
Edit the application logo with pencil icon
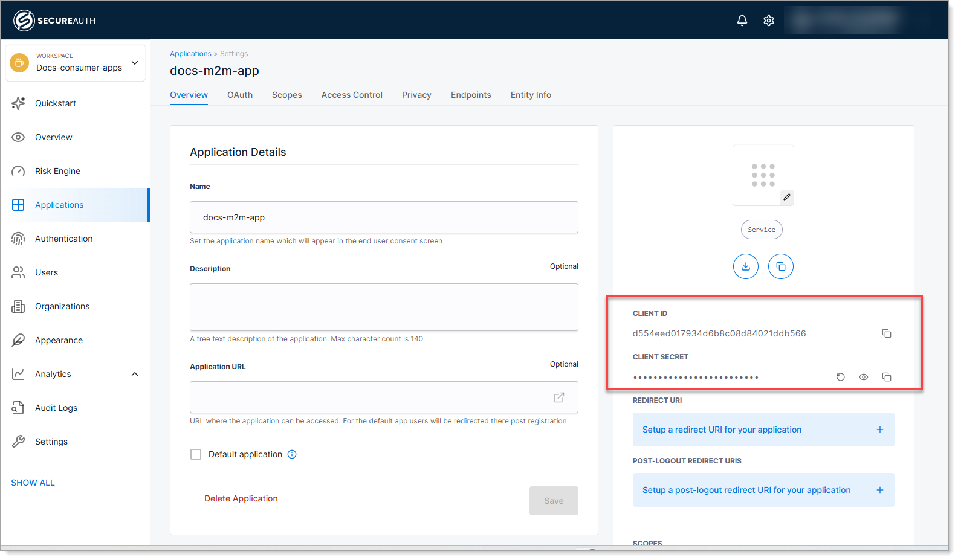click(786, 197)
